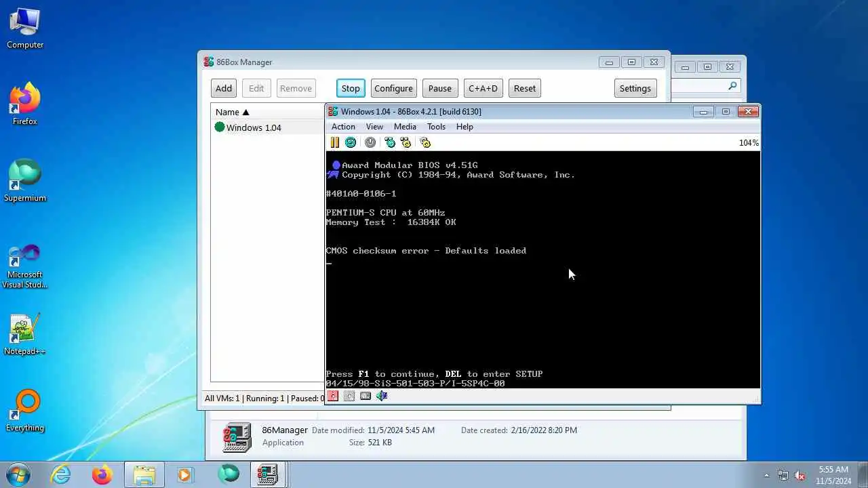
Task: Click the Size value 521 KB
Action: click(380, 443)
